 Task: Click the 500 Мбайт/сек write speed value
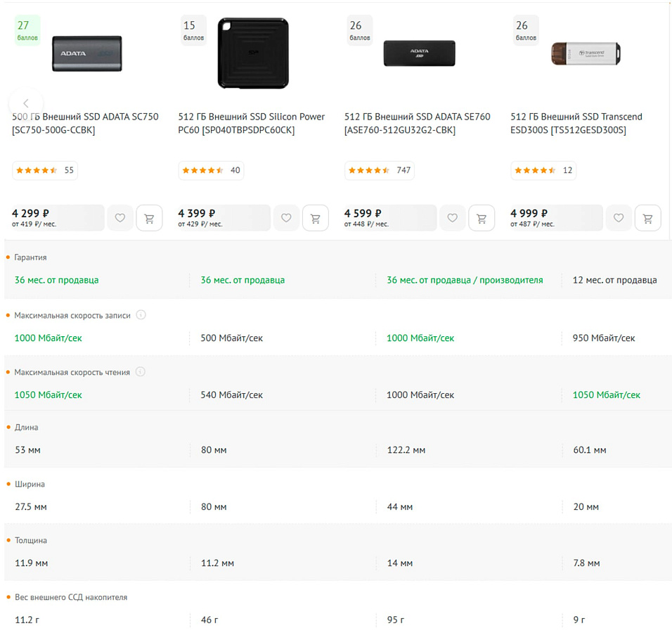click(x=231, y=338)
